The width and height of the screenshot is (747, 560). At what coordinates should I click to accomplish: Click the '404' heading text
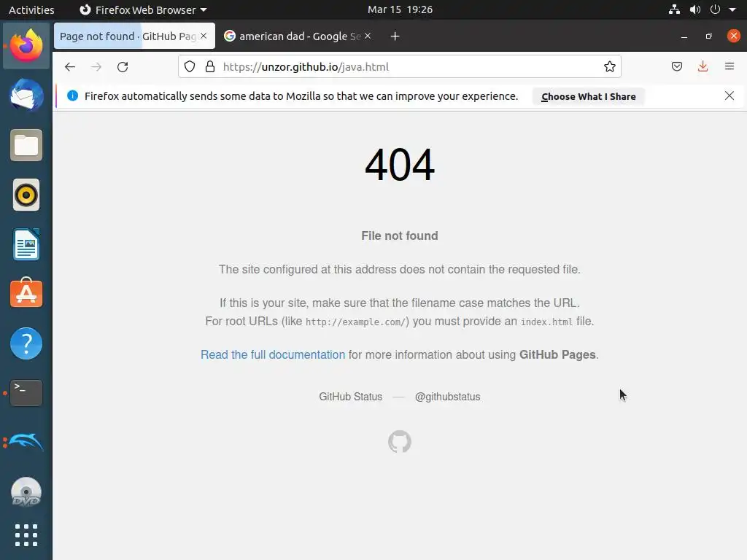point(400,165)
